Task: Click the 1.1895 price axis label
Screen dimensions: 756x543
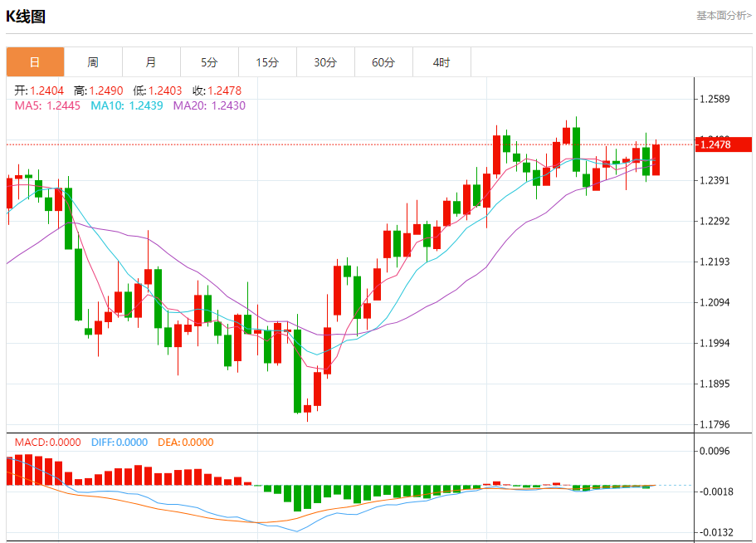Action: pos(715,384)
